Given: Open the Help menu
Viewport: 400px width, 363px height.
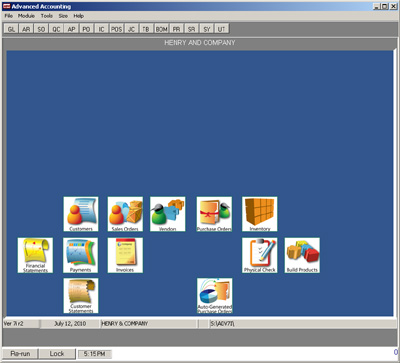Looking at the screenshot, I should [79, 16].
